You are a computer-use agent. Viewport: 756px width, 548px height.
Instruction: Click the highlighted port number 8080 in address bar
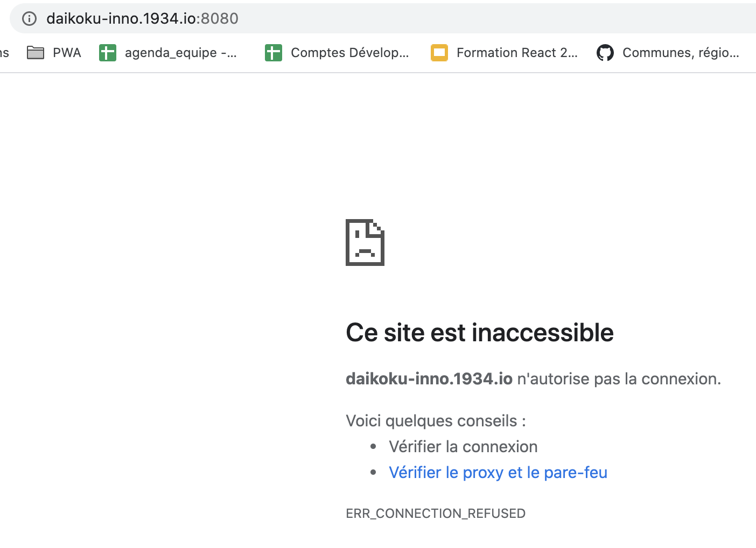[x=221, y=18]
